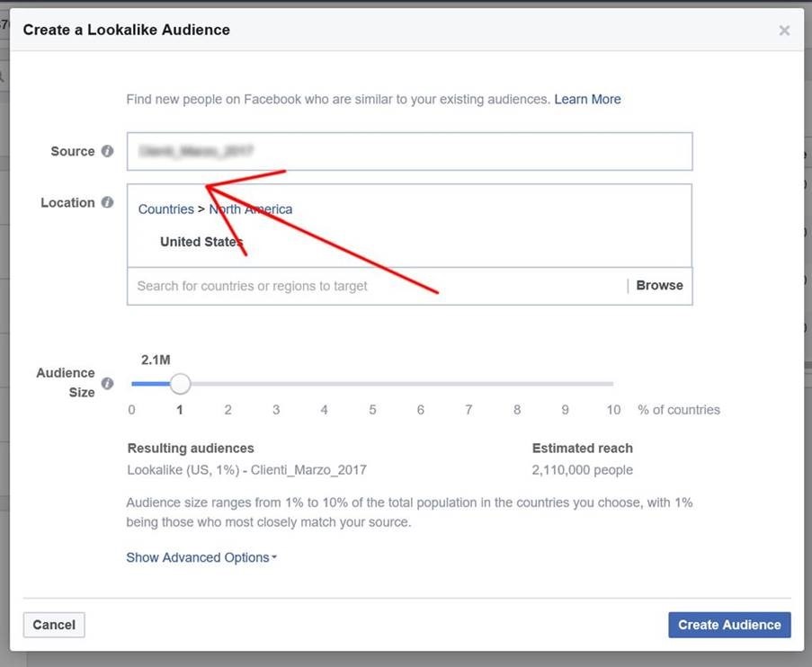This screenshot has width=812, height=667.
Task: Select the Countries breadcrumb link
Action: tap(165, 209)
